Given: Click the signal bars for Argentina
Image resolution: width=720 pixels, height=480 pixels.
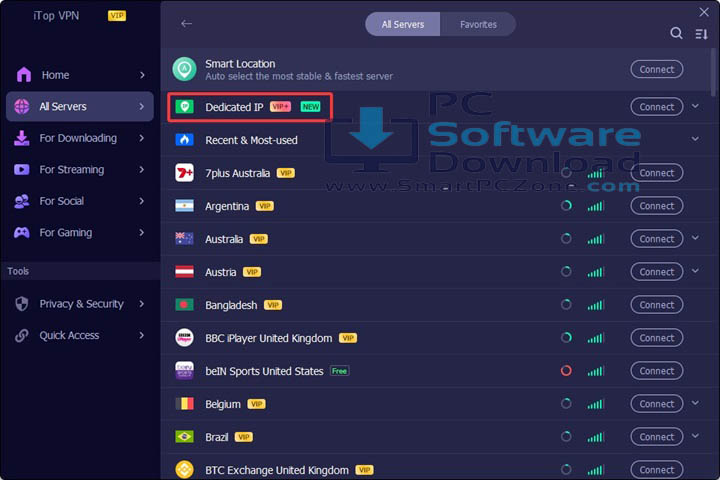Looking at the screenshot, I should pos(596,206).
